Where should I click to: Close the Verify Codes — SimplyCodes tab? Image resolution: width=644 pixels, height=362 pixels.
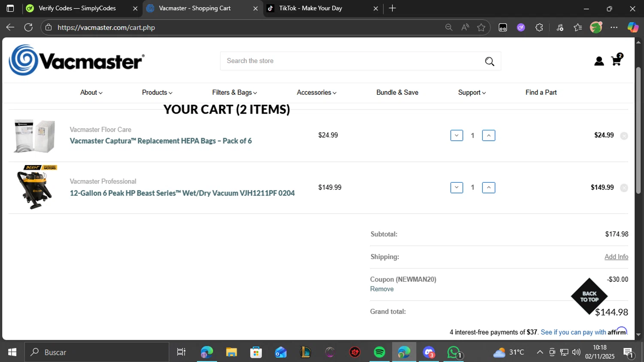click(x=135, y=8)
